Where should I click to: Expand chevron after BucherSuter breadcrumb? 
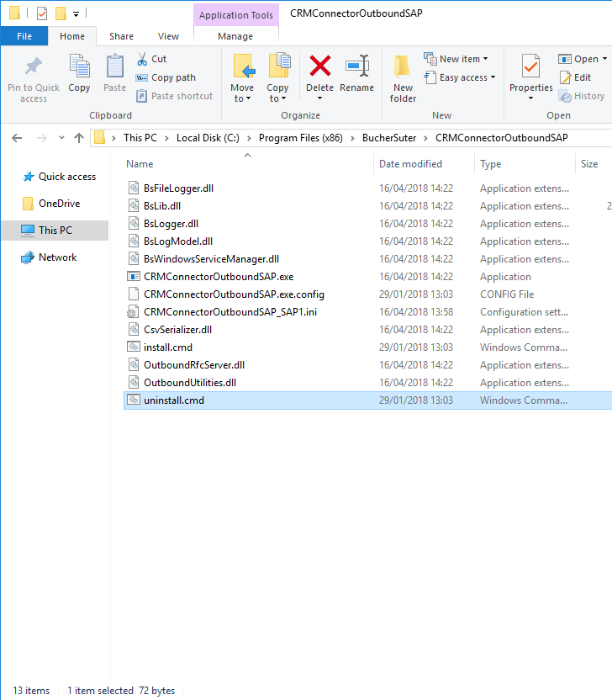pyautogui.click(x=426, y=138)
